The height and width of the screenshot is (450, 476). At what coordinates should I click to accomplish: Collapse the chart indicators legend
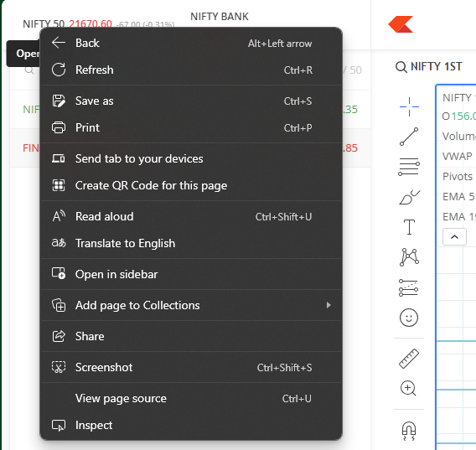tap(454, 237)
